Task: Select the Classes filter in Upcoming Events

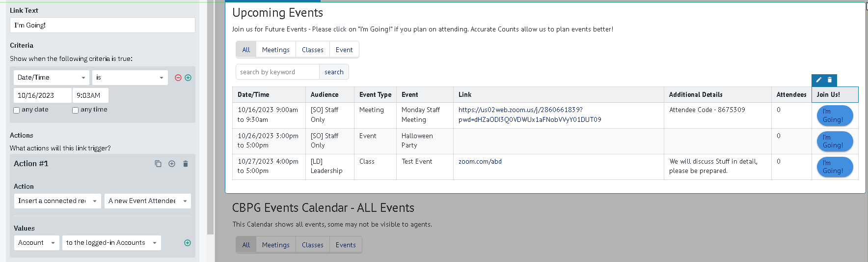Action: point(312,50)
